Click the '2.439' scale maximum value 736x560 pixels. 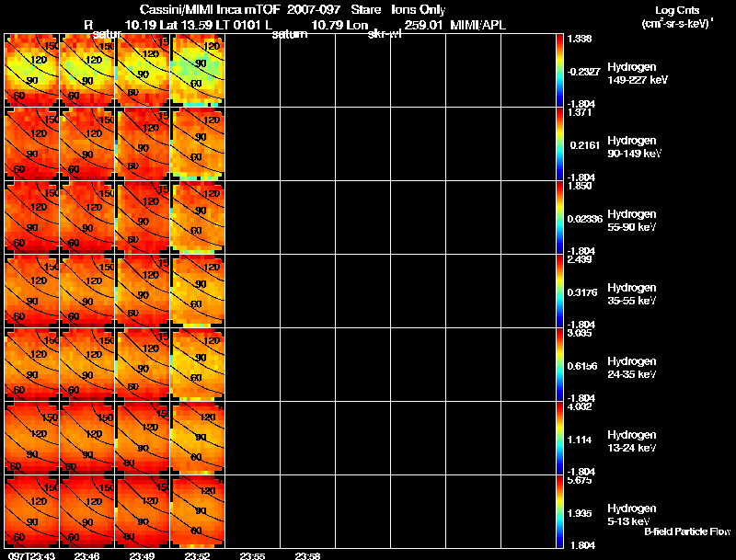tap(580, 259)
